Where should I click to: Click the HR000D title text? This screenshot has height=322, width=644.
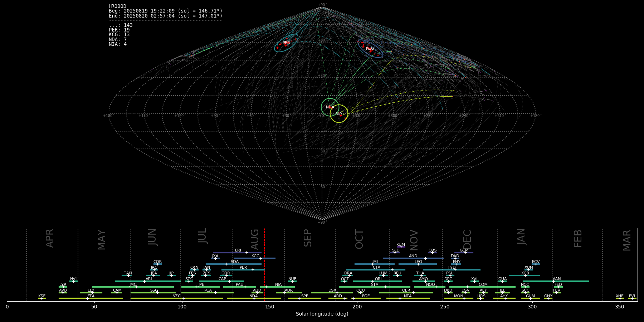click(117, 6)
